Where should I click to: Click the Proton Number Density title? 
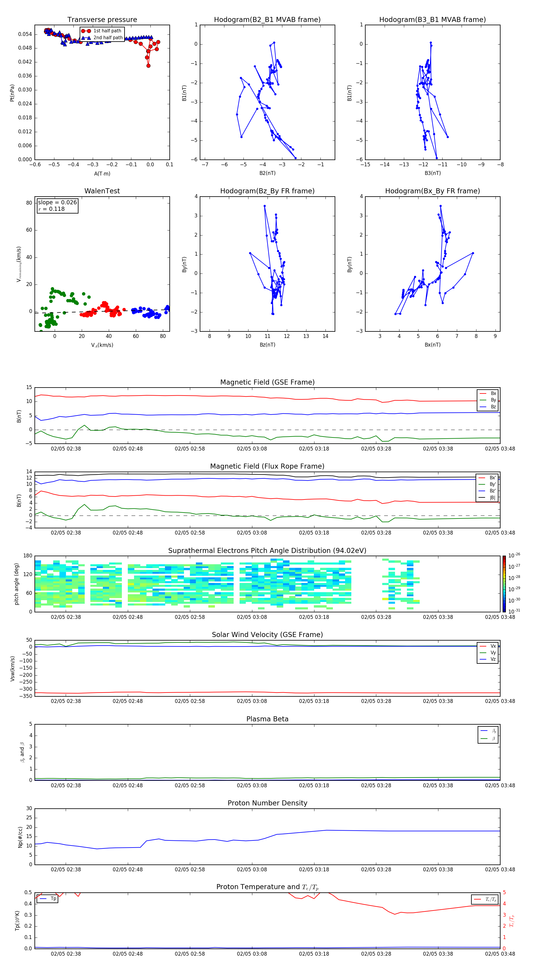tap(267, 803)
